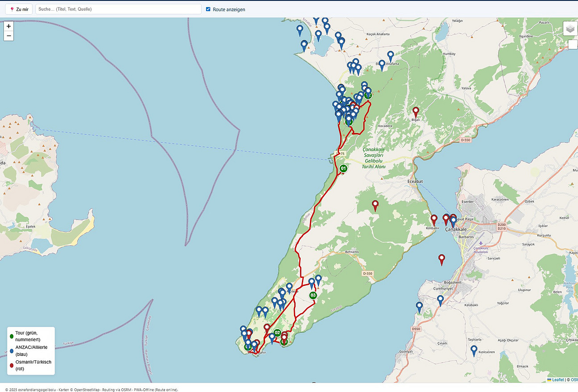This screenshot has width=578, height=392.
Task: Open the blue marker near Kızılcaören
Action: 474,350
